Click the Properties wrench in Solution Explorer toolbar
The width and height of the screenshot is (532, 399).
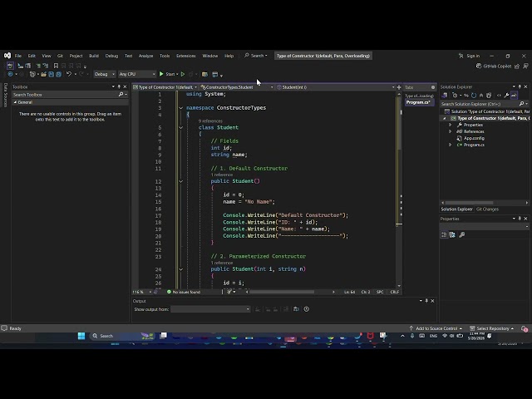click(506, 96)
